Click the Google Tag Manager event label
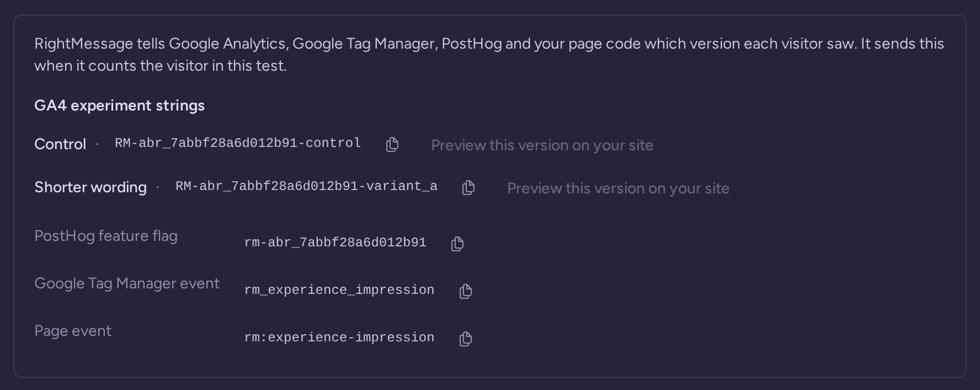This screenshot has width=980, height=390. click(x=127, y=283)
